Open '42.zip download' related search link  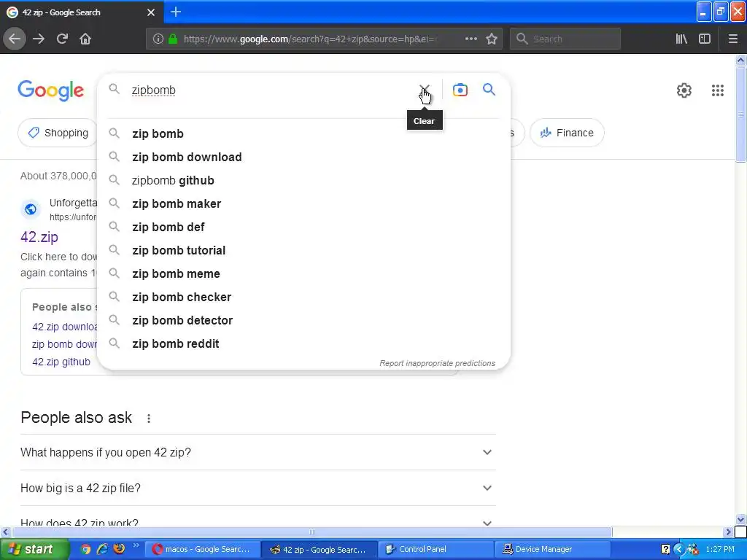[64, 327]
